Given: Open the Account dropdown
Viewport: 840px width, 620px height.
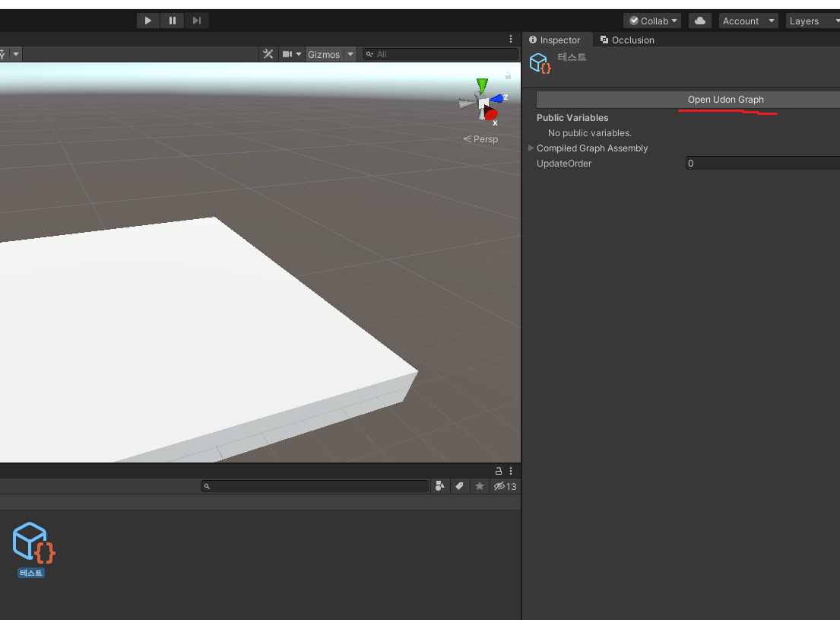Looking at the screenshot, I should point(748,21).
